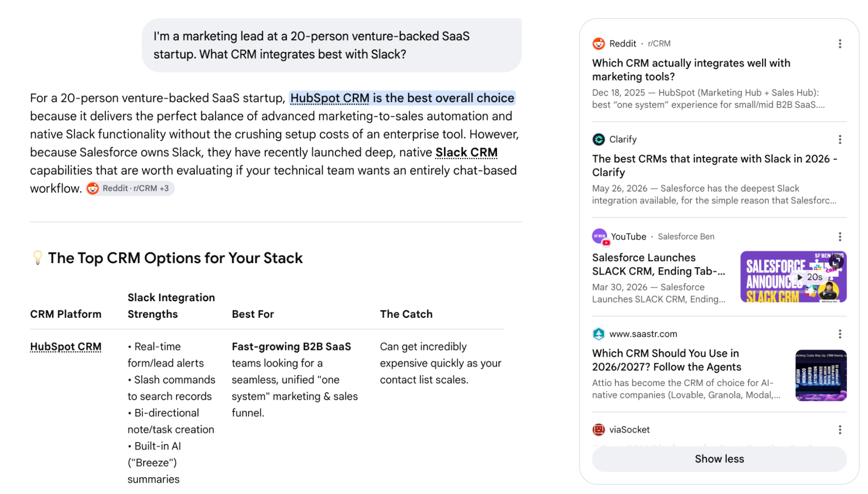Open 'The best CRMs that integrate with Slack in 2026' result
This screenshot has width=868, height=494.
tap(714, 165)
